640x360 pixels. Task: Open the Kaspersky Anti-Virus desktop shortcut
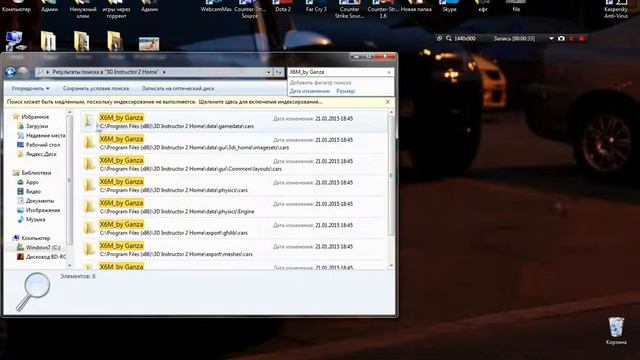tap(616, 9)
